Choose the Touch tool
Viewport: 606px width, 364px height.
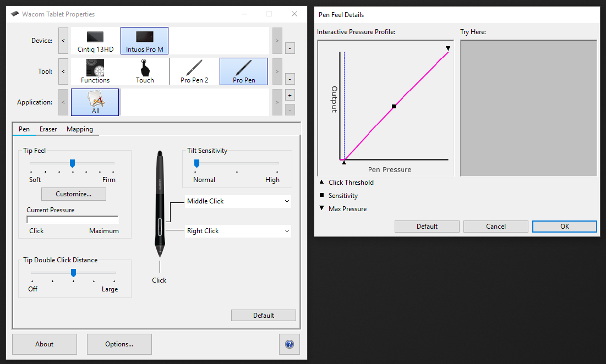[145, 71]
